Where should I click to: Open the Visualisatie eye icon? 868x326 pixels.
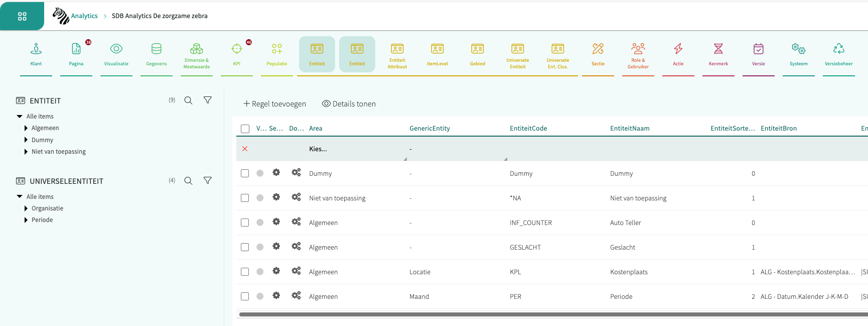coord(116,49)
